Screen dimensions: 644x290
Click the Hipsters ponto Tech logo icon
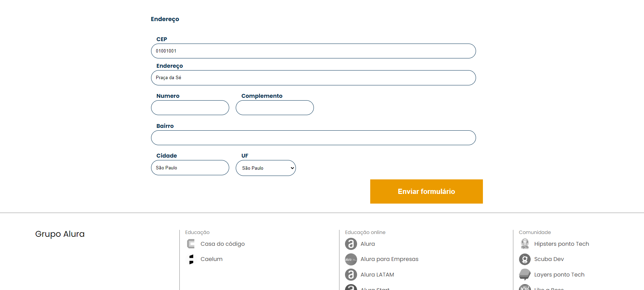[x=525, y=244]
